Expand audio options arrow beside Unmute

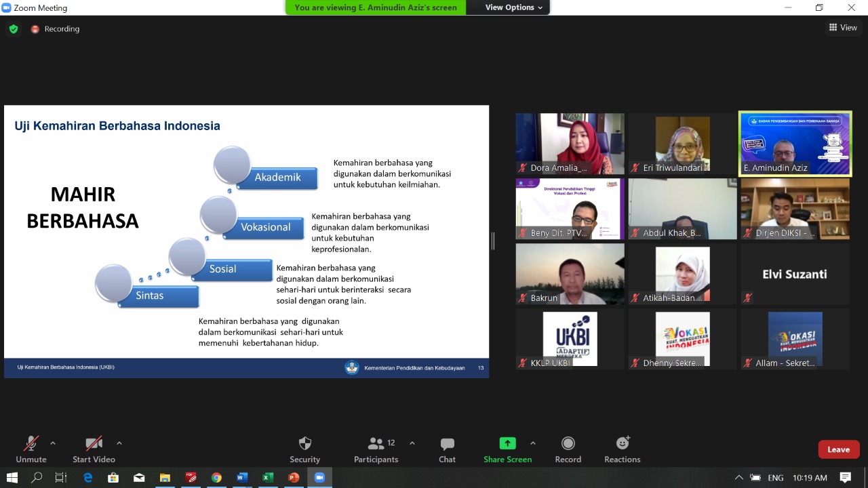click(x=53, y=443)
